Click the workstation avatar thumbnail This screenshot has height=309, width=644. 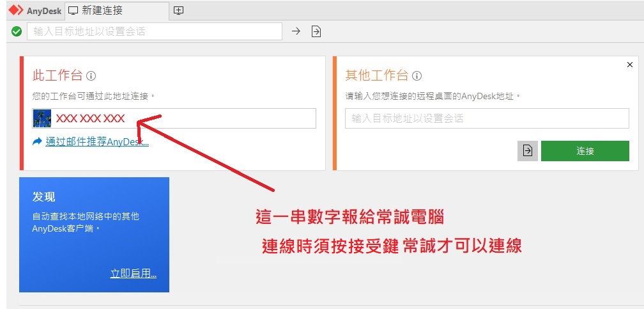[x=42, y=118]
